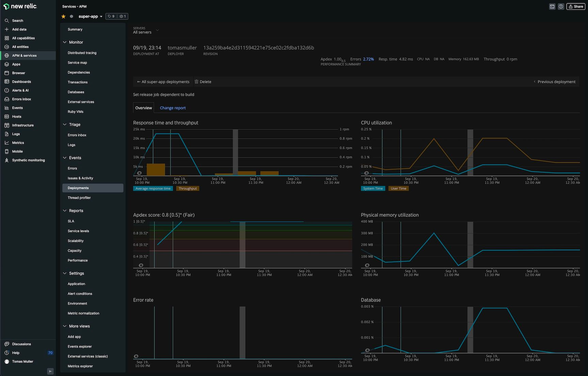This screenshot has height=376, width=588.
Task: Click the deployment marker in Database chart
Action: 470,330
